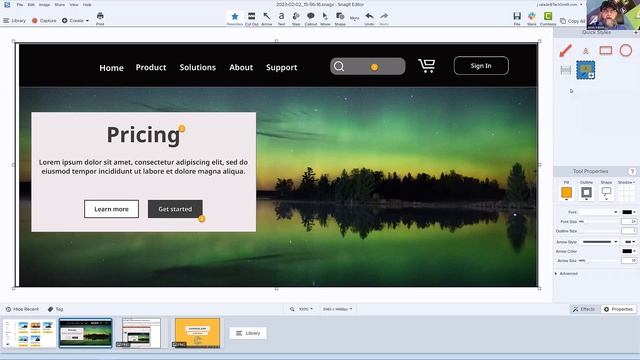This screenshot has width=640, height=360.
Task: Select the Favorites star tool
Action: 235,18
